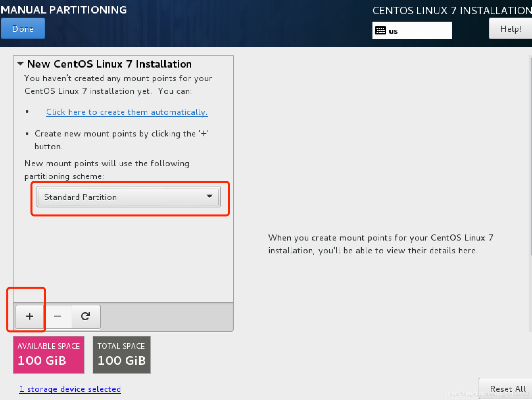This screenshot has width=532, height=400.
Task: Click the Reset All button
Action: (x=506, y=389)
